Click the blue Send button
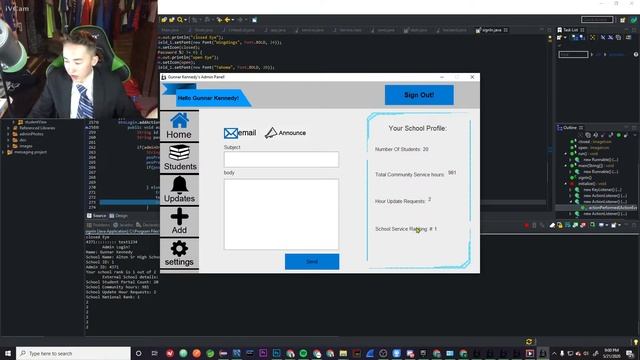This screenshot has height=360, width=640. (x=312, y=262)
